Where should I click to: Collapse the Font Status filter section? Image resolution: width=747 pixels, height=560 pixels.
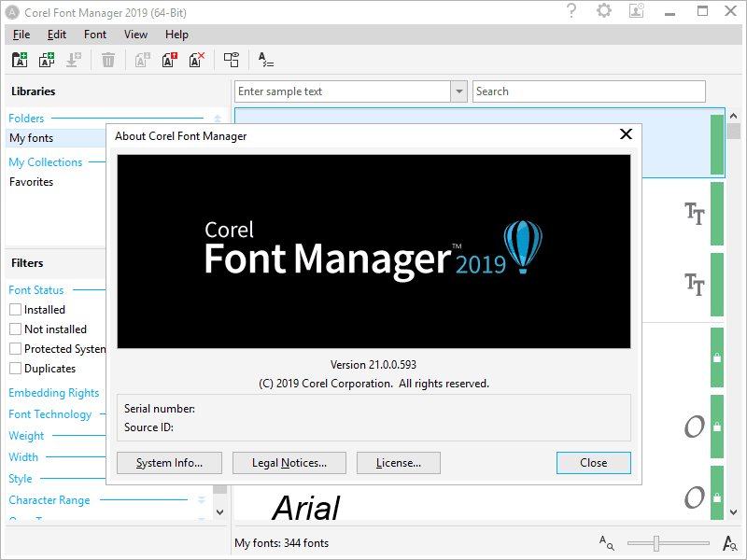click(36, 290)
